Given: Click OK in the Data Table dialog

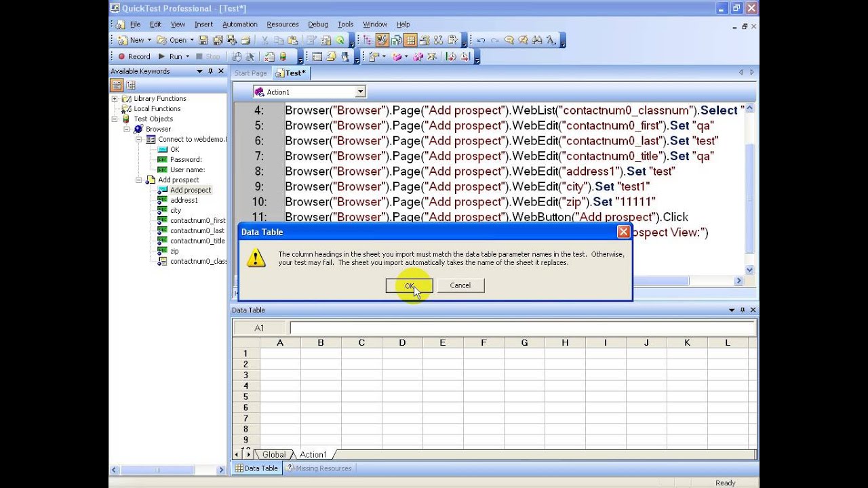Looking at the screenshot, I should (x=409, y=285).
